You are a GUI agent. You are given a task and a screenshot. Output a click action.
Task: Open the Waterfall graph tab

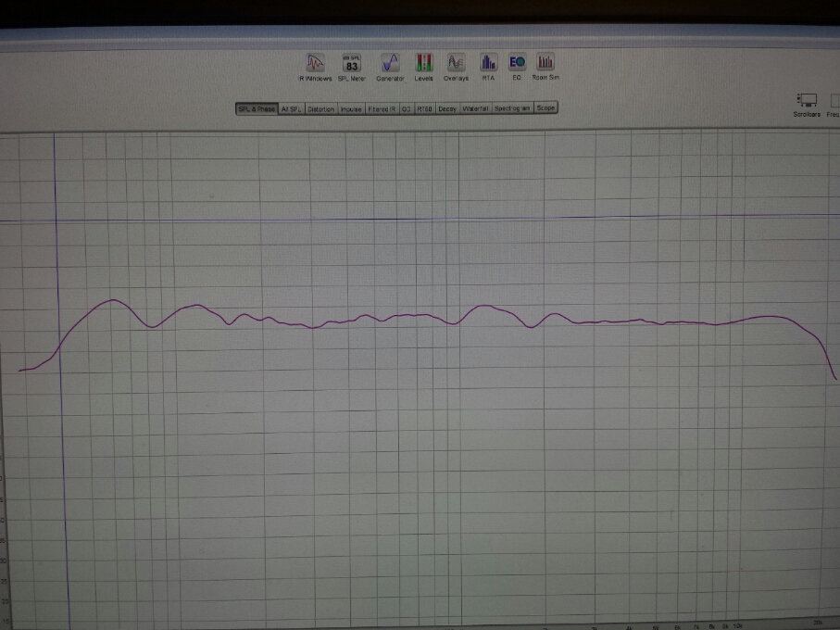tap(475, 108)
